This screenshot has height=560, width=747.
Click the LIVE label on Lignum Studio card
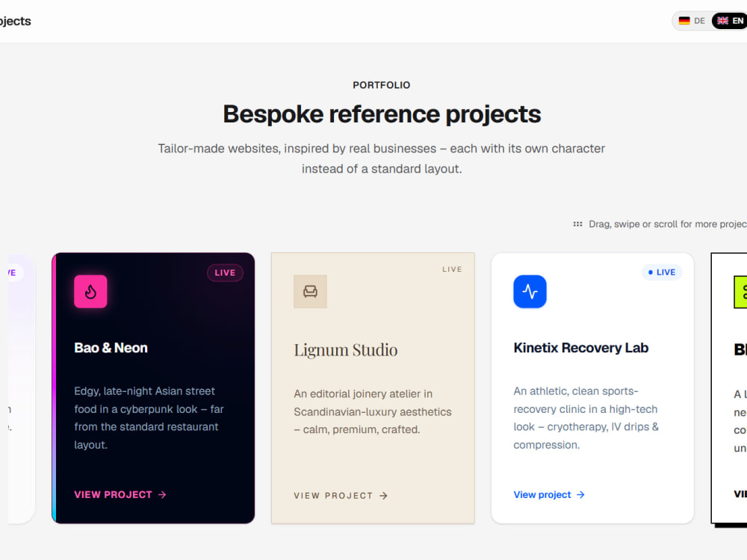tap(452, 270)
